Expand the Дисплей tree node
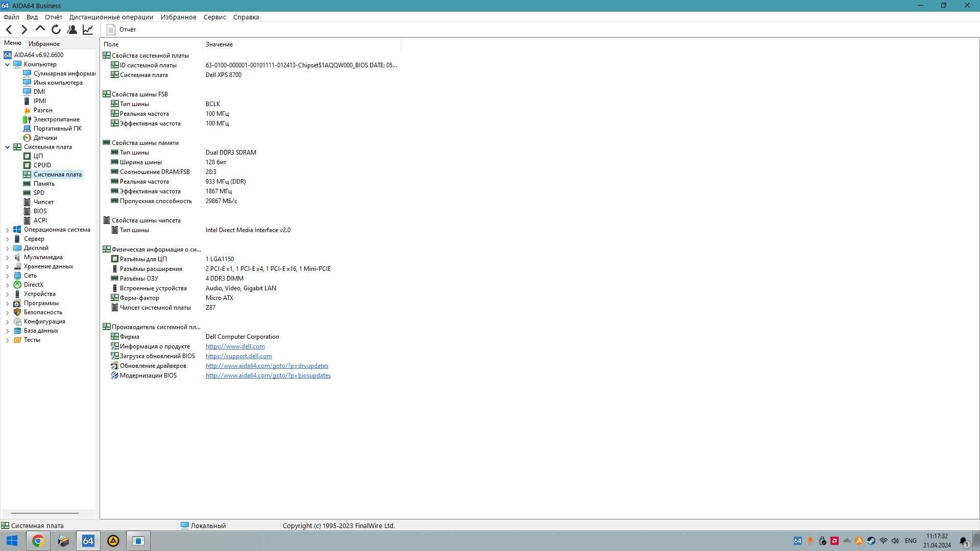Image resolution: width=980 pixels, height=551 pixels. pos(7,248)
